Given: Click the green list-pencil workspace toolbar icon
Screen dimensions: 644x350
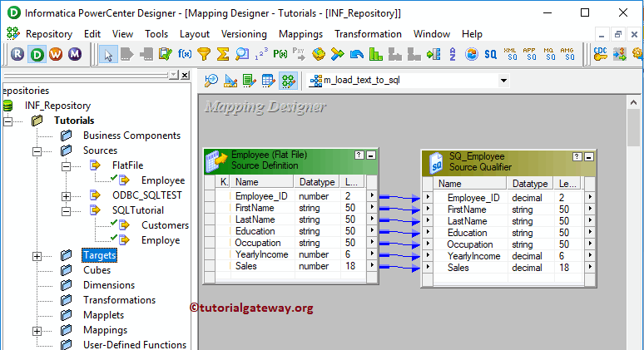Looking at the screenshot, I should click(x=250, y=81).
